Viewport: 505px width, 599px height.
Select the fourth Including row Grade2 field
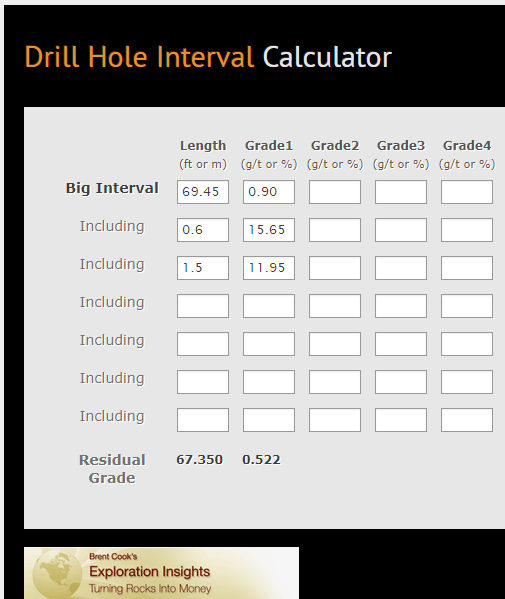pos(335,344)
